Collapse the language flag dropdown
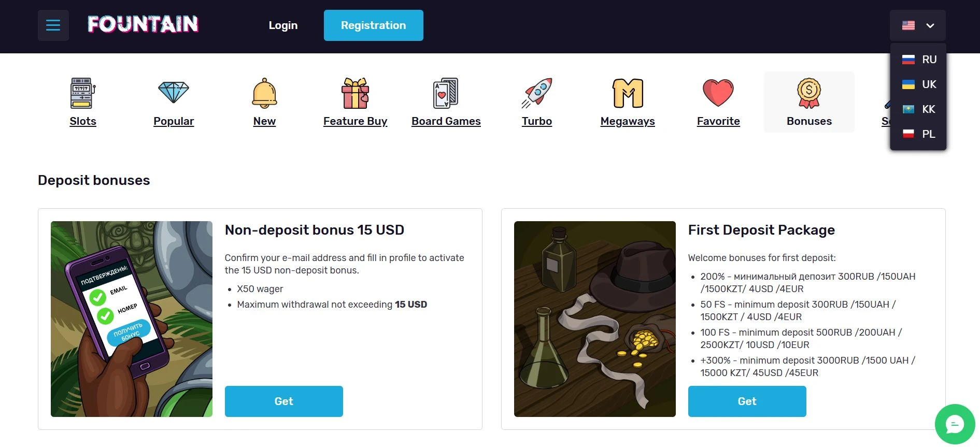The width and height of the screenshot is (980, 447). point(918,25)
